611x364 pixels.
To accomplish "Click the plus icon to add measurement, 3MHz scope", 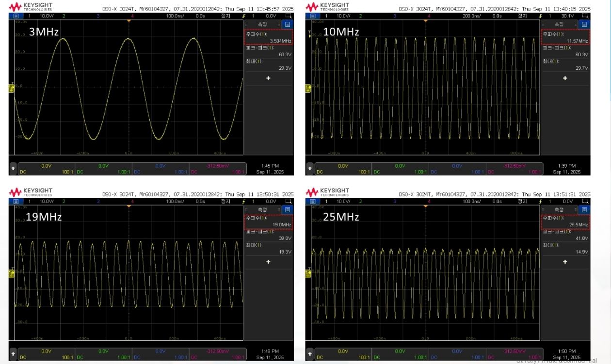I will coord(268,78).
